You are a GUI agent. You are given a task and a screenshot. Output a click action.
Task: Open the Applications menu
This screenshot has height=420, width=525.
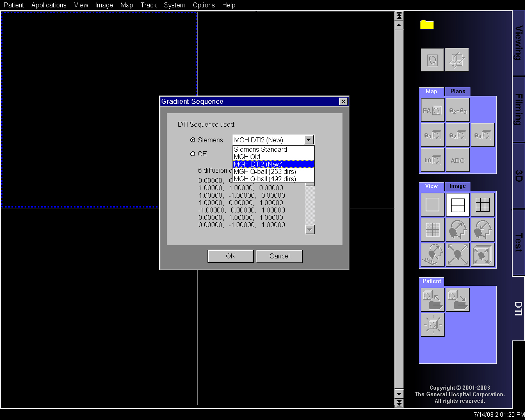tap(49, 5)
